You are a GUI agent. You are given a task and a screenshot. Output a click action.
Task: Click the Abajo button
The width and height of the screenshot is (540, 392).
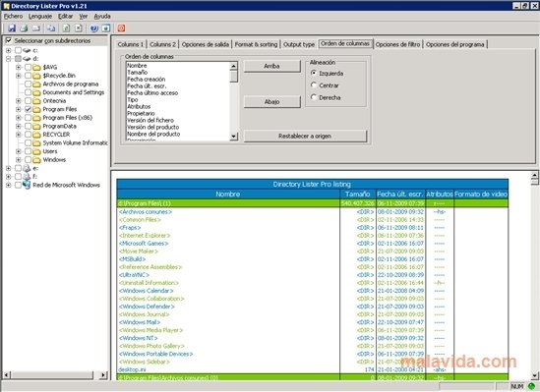[x=272, y=102]
